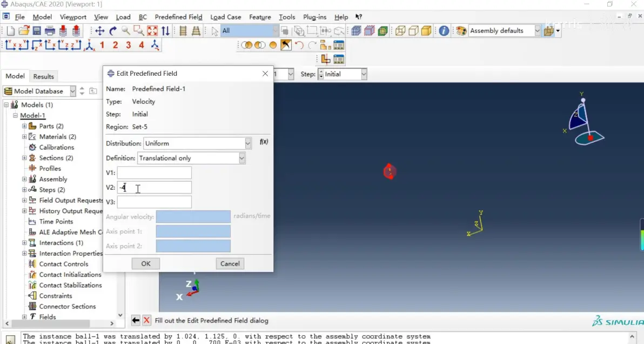The height and width of the screenshot is (344, 644).
Task: Open the Distribution dropdown set to Uniform
Action: (x=197, y=143)
